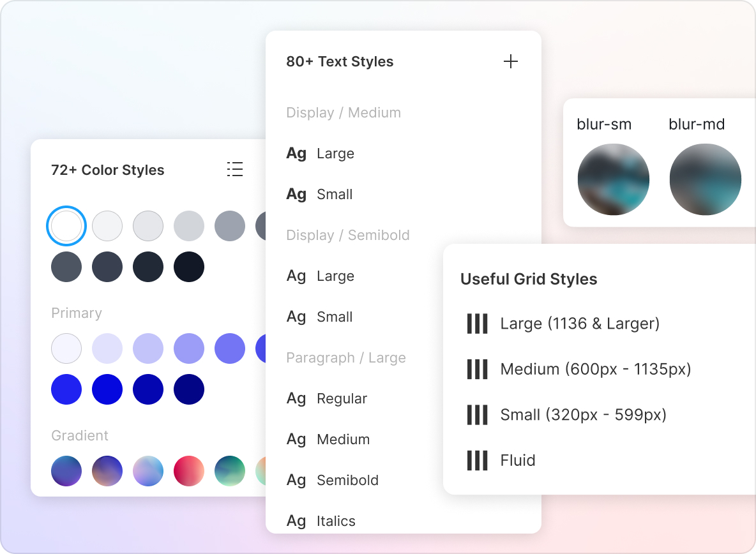Toggle the Paragraph / Large section header
756x554 pixels.
(x=345, y=358)
